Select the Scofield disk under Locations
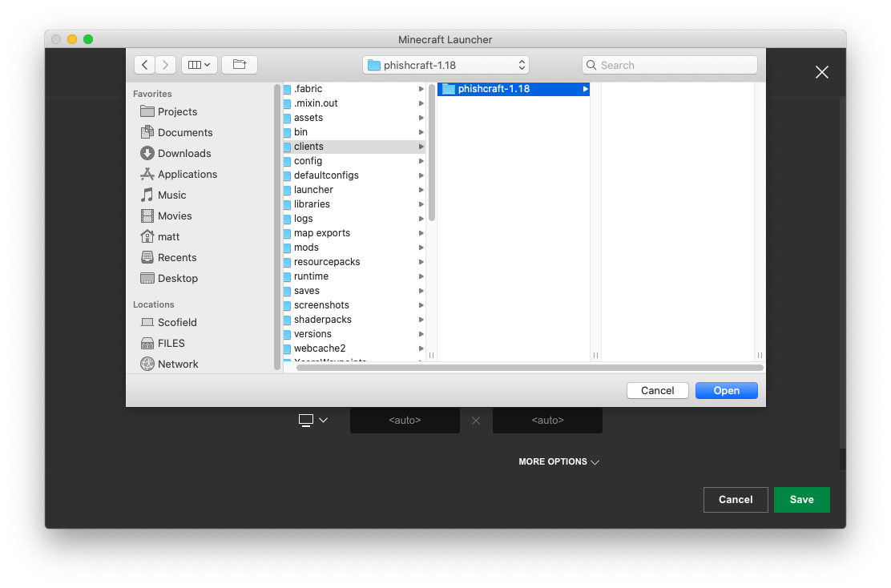 click(x=175, y=322)
